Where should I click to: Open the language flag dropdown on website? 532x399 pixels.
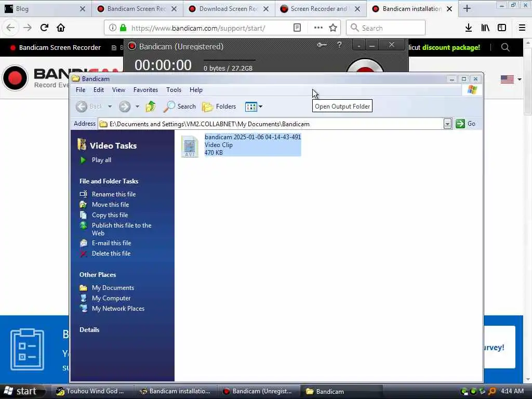pyautogui.click(x=511, y=79)
